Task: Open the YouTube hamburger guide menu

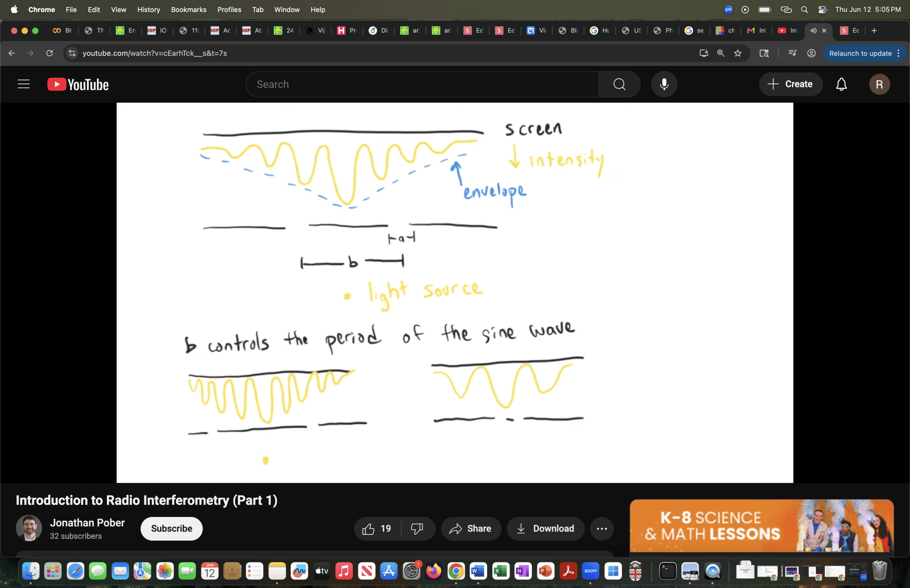Action: 24,84
